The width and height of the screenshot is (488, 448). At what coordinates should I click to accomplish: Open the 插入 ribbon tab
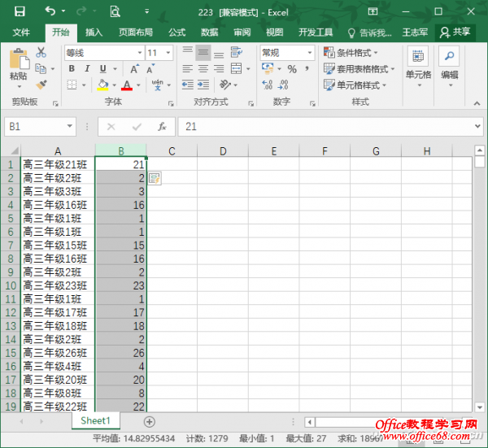[94, 33]
